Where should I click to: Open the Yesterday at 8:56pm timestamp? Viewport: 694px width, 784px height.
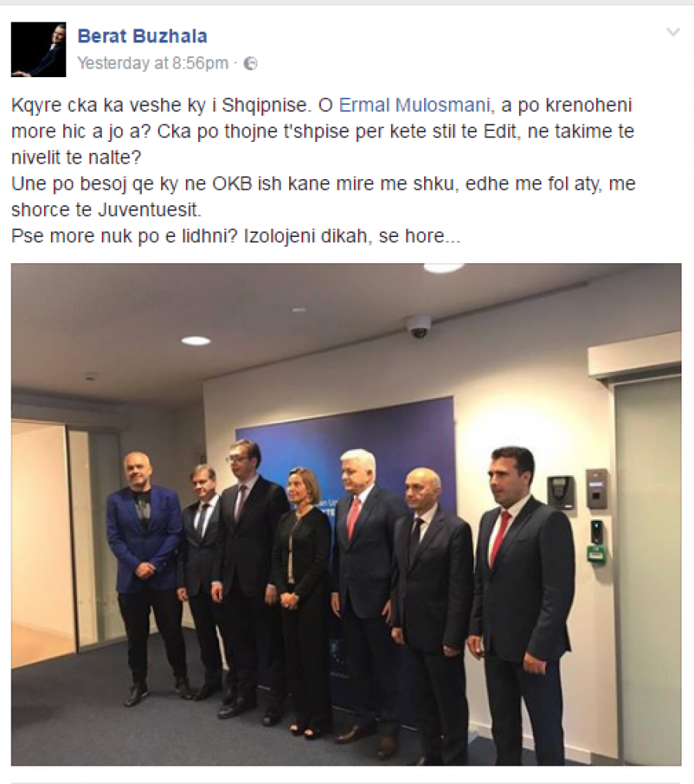point(153,63)
